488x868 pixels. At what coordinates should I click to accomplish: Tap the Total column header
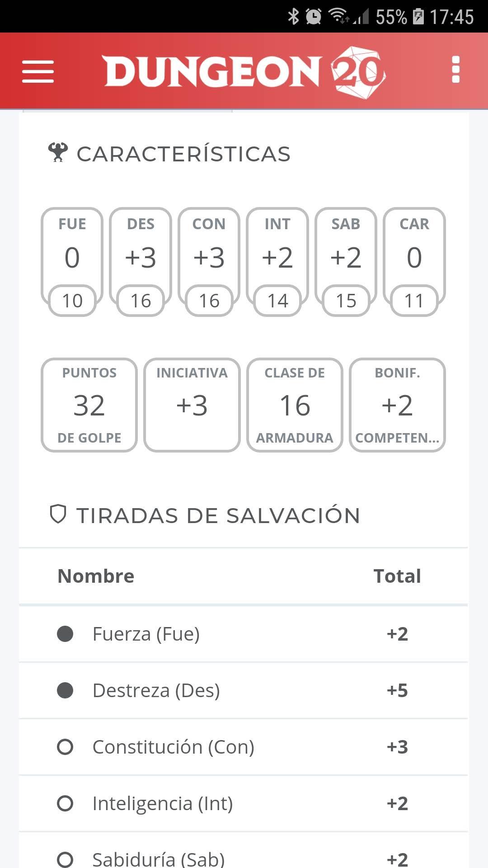pyautogui.click(x=397, y=576)
